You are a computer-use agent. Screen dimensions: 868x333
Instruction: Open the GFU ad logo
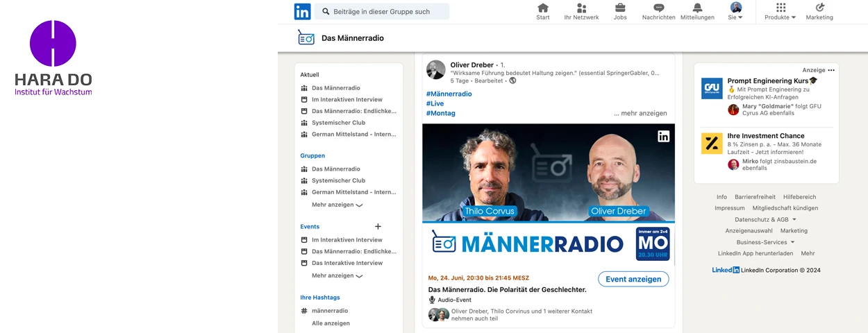(712, 88)
